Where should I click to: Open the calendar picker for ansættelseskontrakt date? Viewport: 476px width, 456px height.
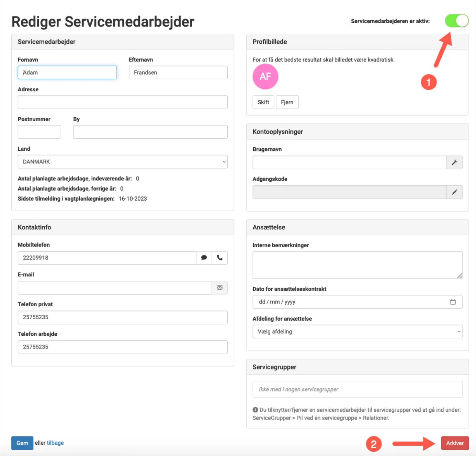tap(453, 302)
